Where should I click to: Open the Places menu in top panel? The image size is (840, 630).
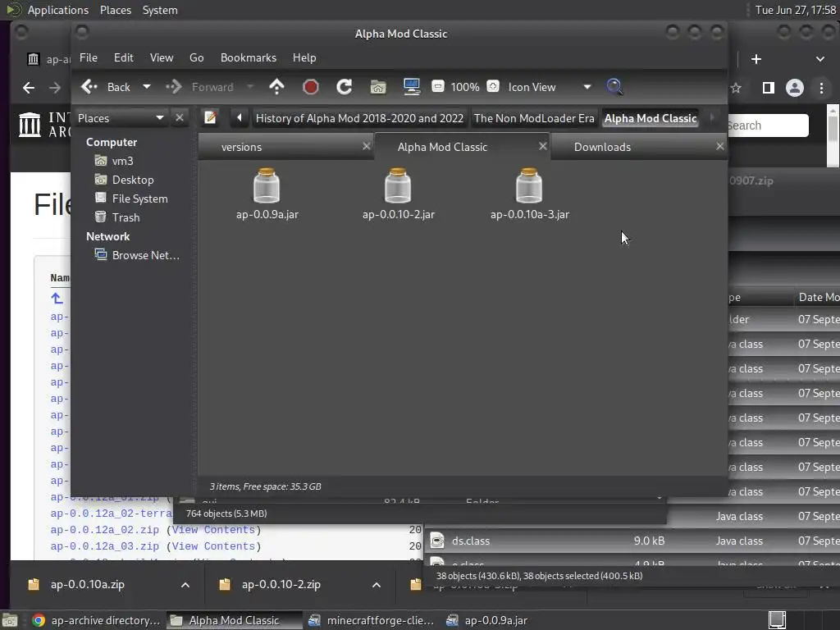(x=115, y=10)
